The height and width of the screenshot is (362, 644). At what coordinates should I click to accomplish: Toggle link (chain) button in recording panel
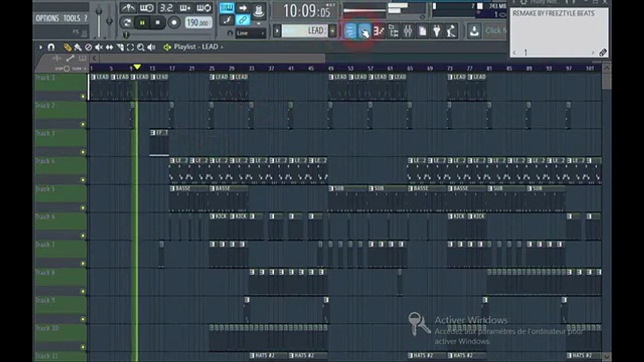243,20
